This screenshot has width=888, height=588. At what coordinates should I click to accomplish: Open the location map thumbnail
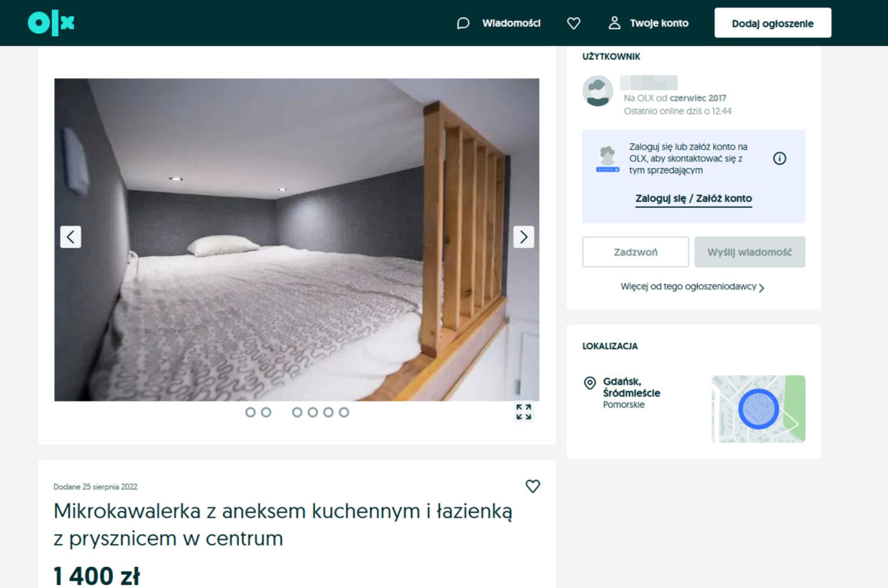click(x=758, y=409)
